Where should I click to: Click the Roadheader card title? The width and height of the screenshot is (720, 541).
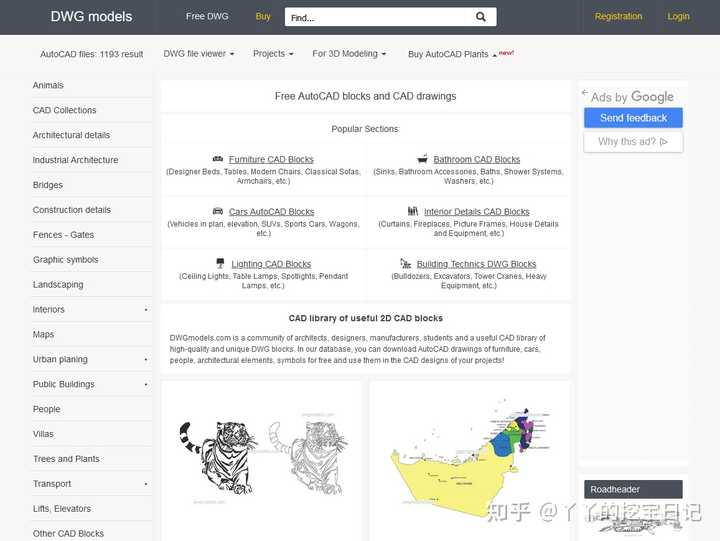[633, 489]
